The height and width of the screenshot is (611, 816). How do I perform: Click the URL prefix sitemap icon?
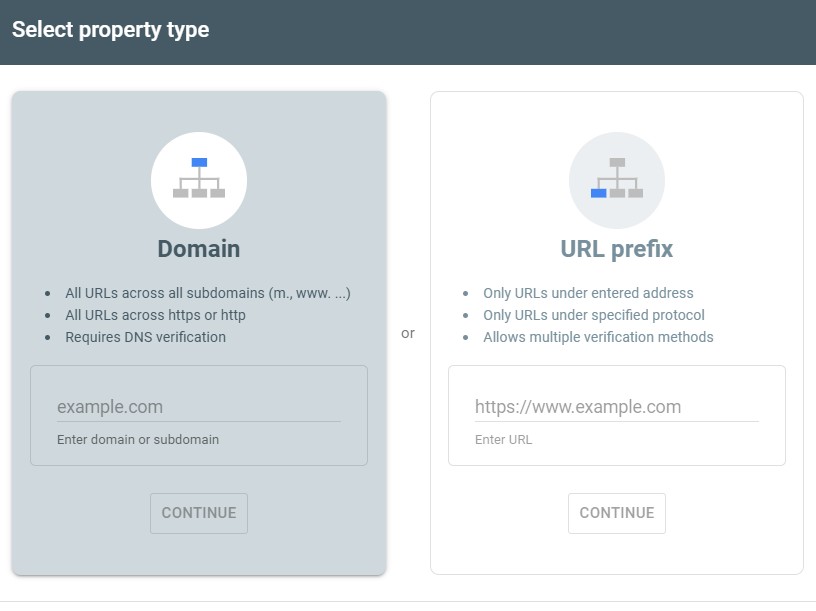617,180
